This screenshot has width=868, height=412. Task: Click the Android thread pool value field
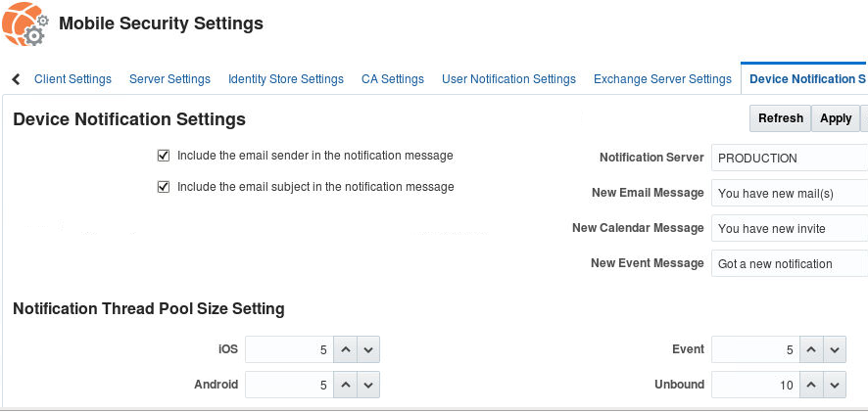[x=290, y=385]
